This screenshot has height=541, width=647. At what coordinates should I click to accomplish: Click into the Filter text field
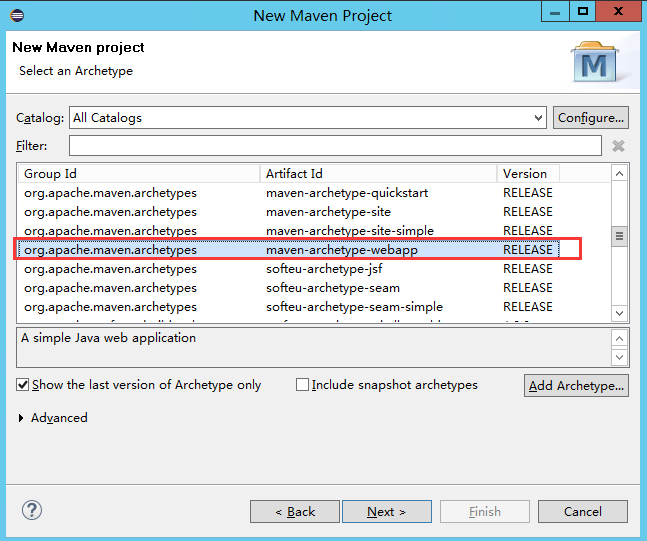pyautogui.click(x=335, y=146)
